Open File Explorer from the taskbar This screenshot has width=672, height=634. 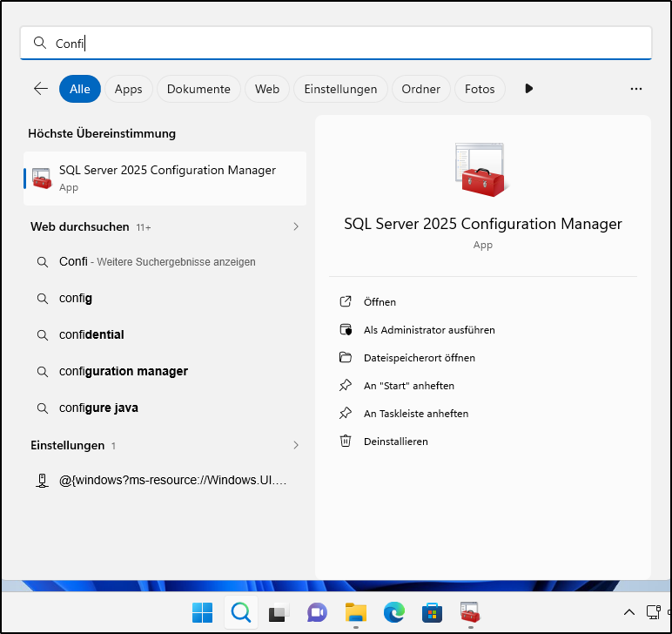(356, 612)
